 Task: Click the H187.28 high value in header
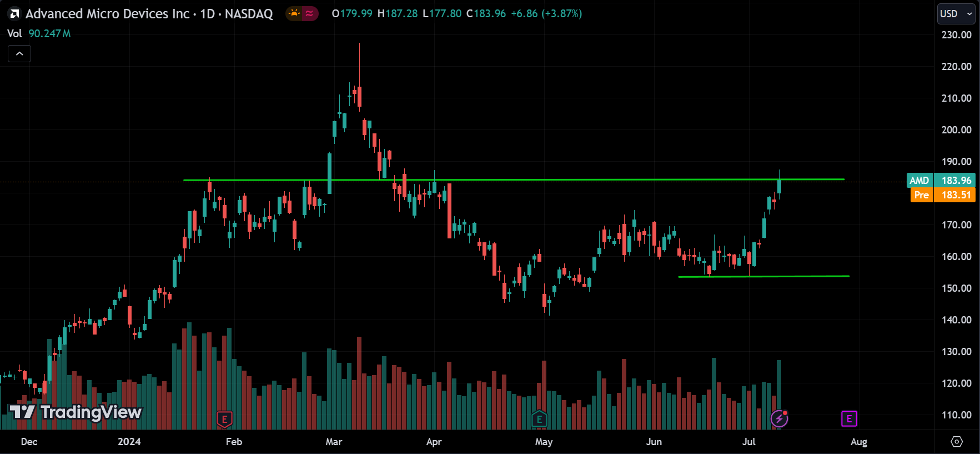click(398, 13)
